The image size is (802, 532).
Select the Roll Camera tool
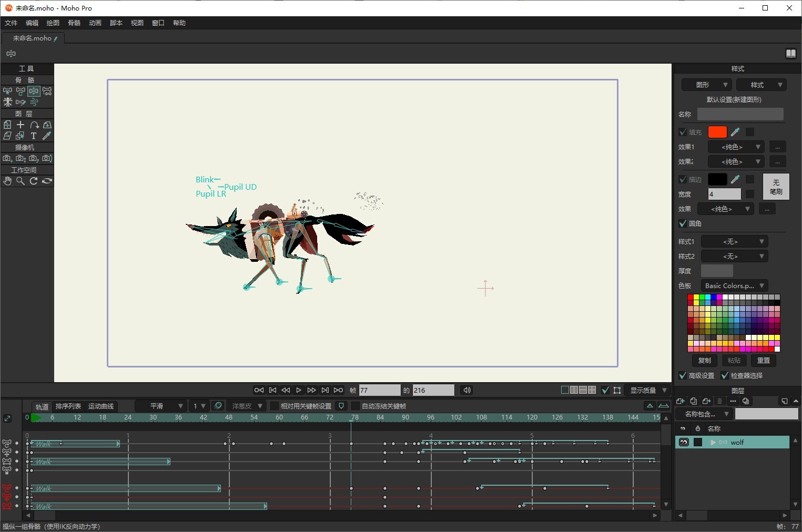tap(34, 158)
